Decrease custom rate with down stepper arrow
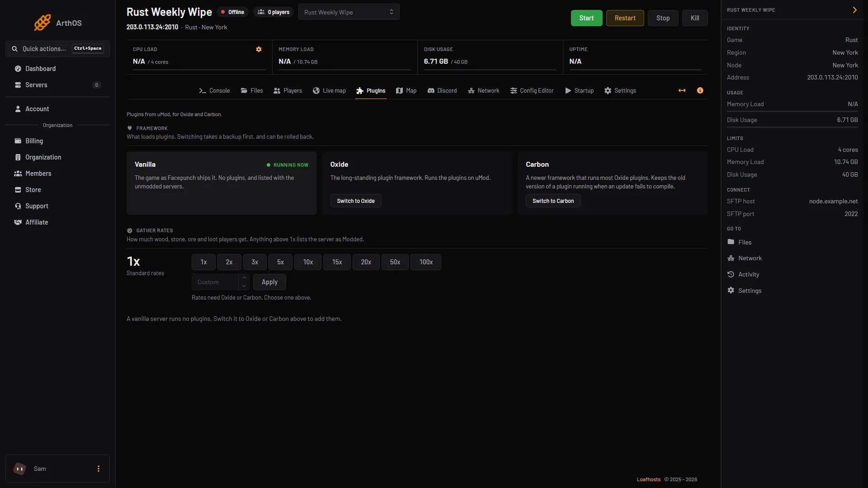868x488 pixels. tap(244, 286)
